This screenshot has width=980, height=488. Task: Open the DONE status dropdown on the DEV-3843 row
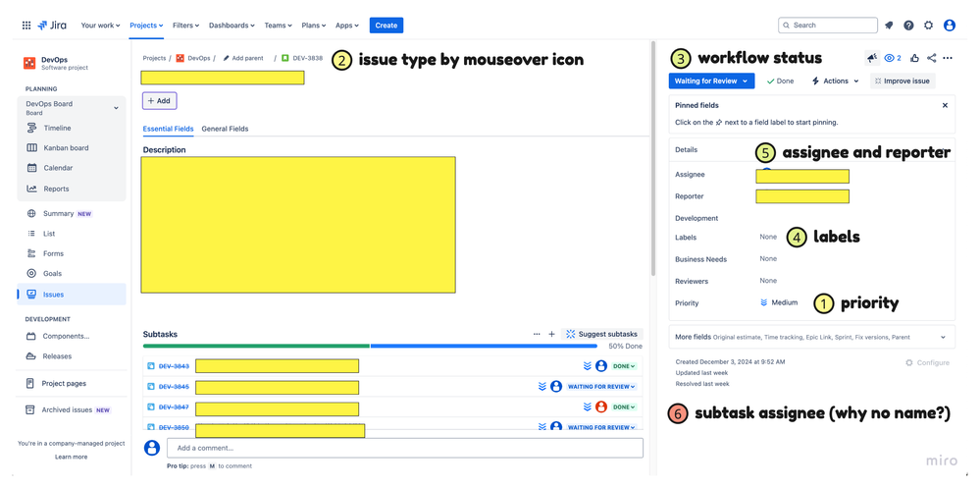coord(624,366)
